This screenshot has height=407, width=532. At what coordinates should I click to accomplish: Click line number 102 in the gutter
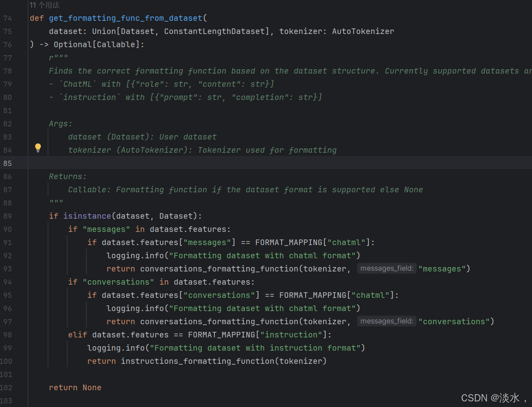coord(6,388)
